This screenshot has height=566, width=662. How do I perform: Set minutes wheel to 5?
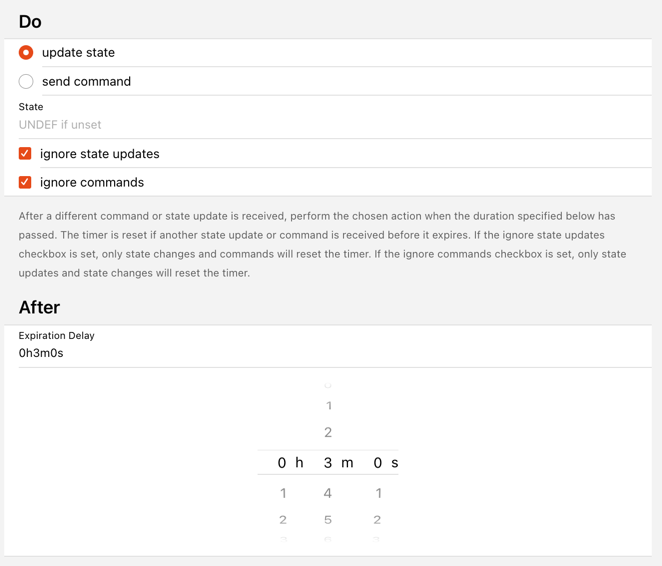point(328,520)
